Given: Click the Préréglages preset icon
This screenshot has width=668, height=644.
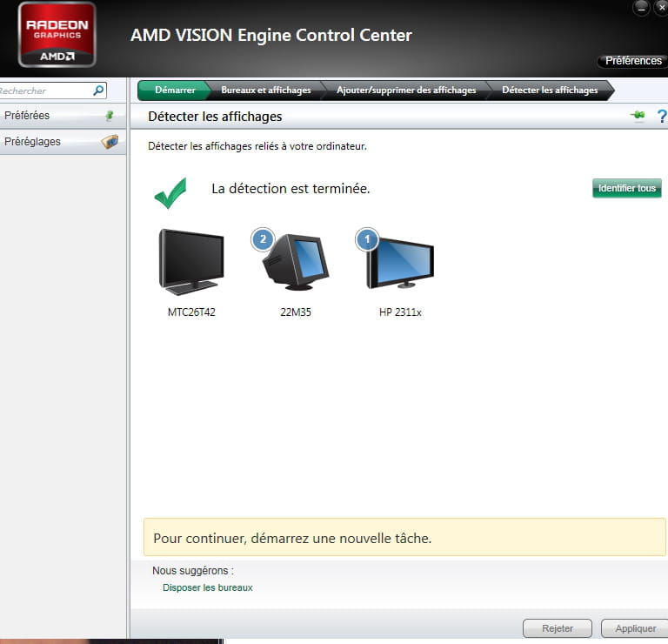Looking at the screenshot, I should click(110, 142).
